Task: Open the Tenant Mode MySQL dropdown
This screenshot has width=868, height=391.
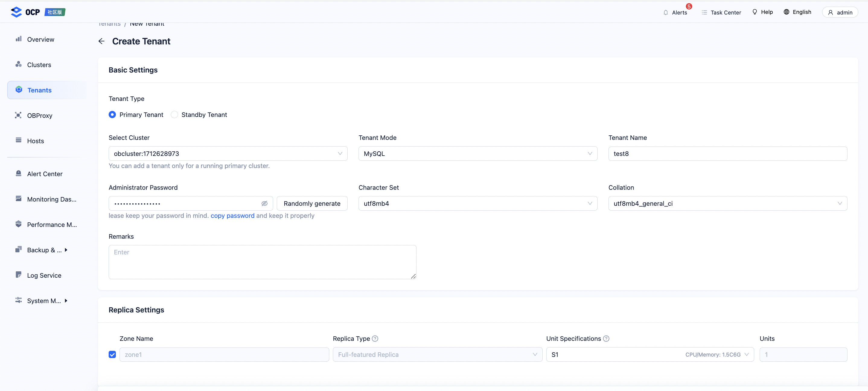Action: click(x=478, y=153)
